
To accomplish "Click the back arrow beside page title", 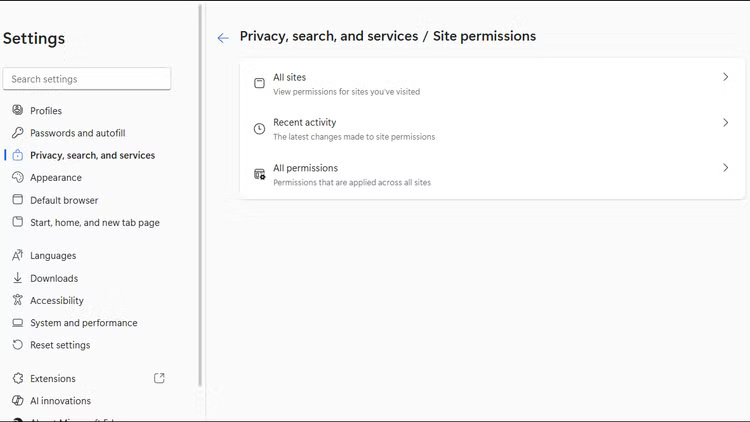I will (223, 38).
